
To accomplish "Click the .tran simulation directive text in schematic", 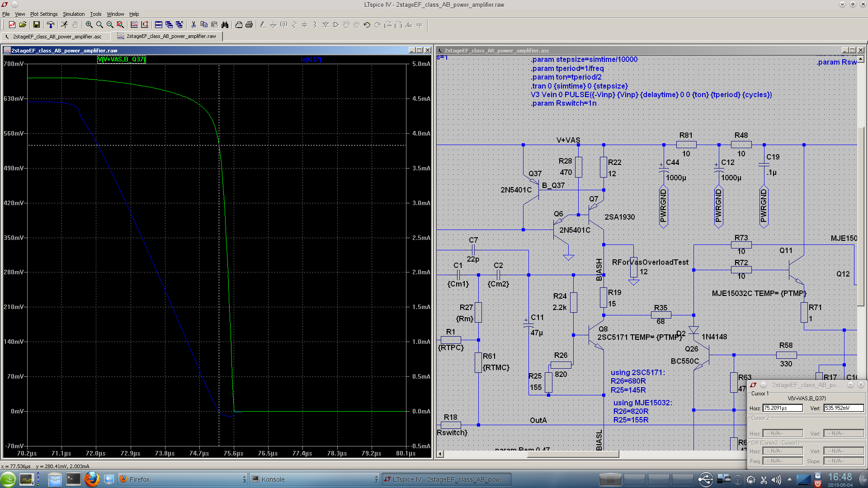I will click(x=580, y=86).
